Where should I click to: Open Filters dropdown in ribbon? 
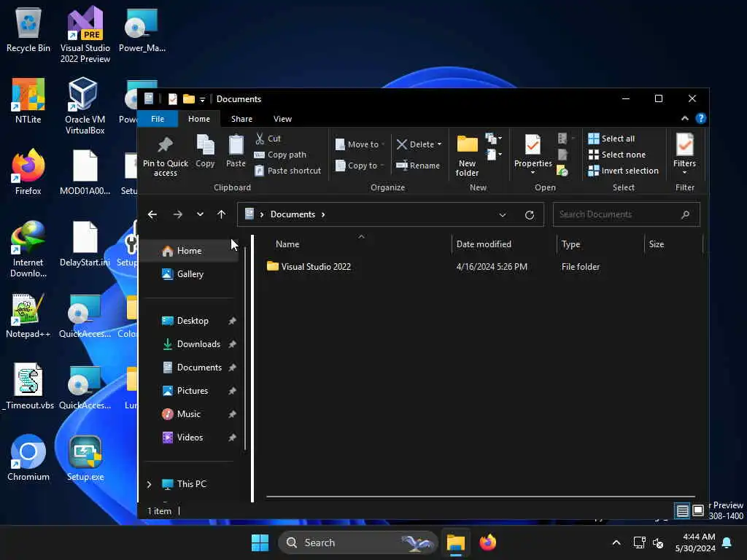coord(684,172)
